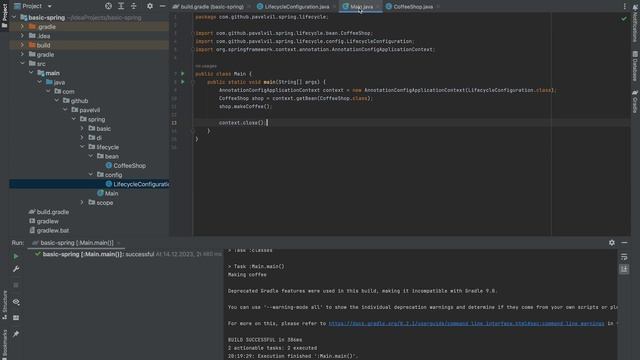Open the Structure tool window
The width and height of the screenshot is (640, 360).
click(x=4, y=304)
